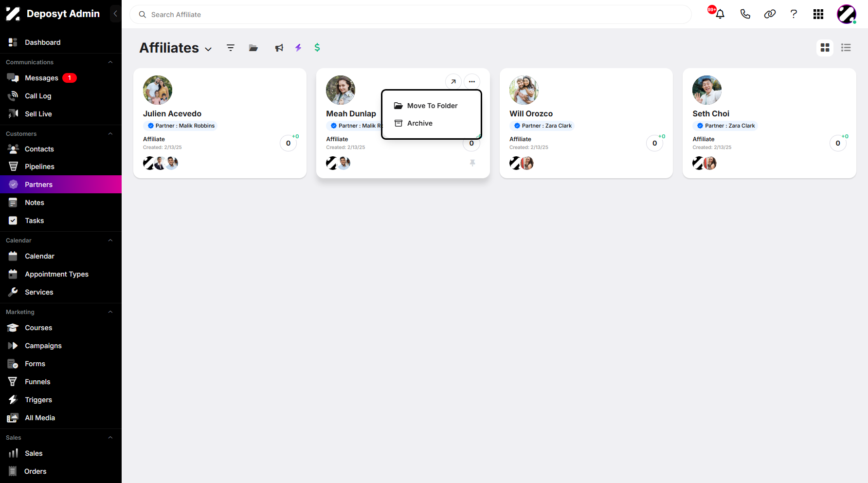Open the notifications bell
Image resolution: width=868 pixels, height=483 pixels.
coord(720,14)
